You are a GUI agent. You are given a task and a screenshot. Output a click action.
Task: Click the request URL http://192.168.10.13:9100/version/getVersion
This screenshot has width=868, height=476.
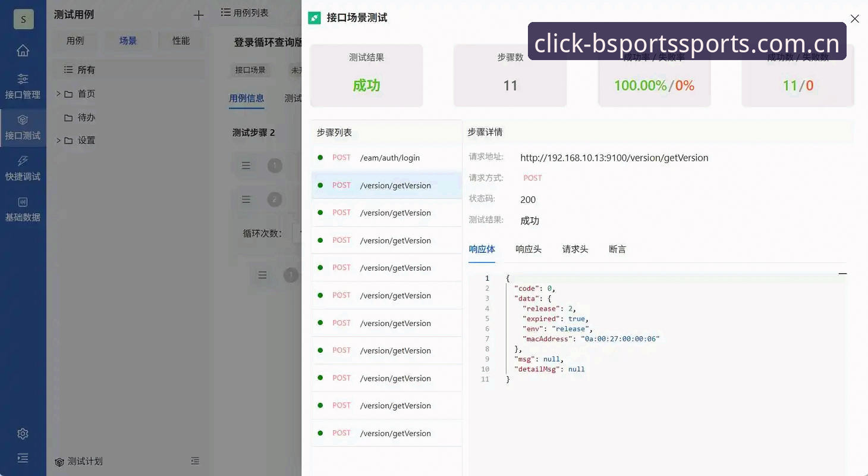click(x=614, y=158)
